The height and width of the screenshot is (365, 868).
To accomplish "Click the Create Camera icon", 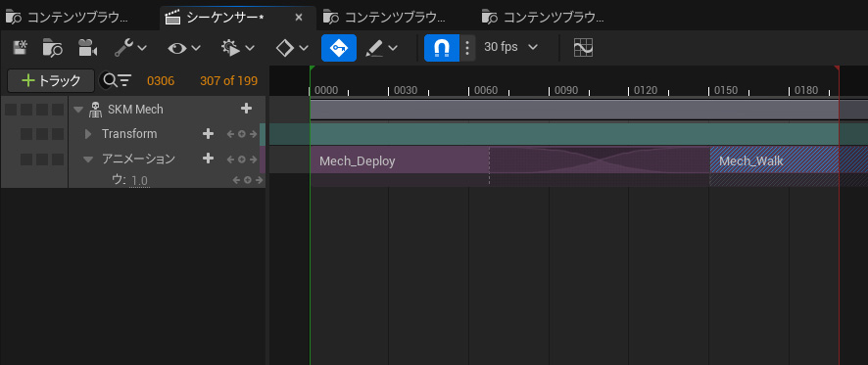I will pyautogui.click(x=87, y=48).
